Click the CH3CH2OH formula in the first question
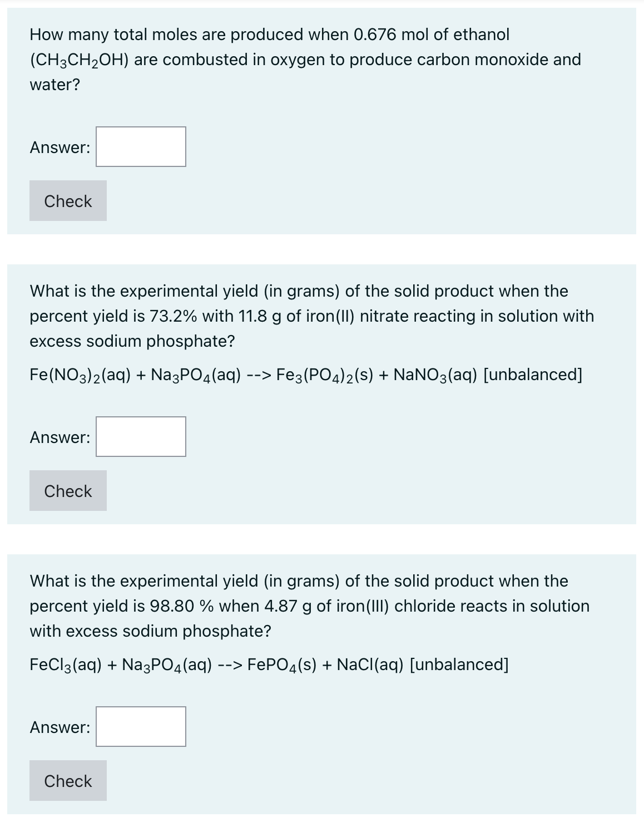The height and width of the screenshot is (817, 644). tap(80, 60)
